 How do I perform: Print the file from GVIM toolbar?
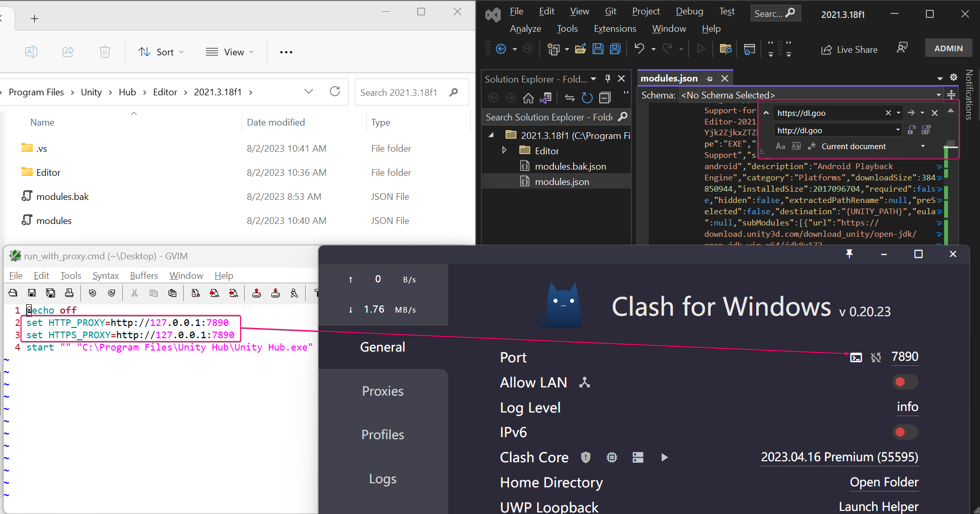69,293
